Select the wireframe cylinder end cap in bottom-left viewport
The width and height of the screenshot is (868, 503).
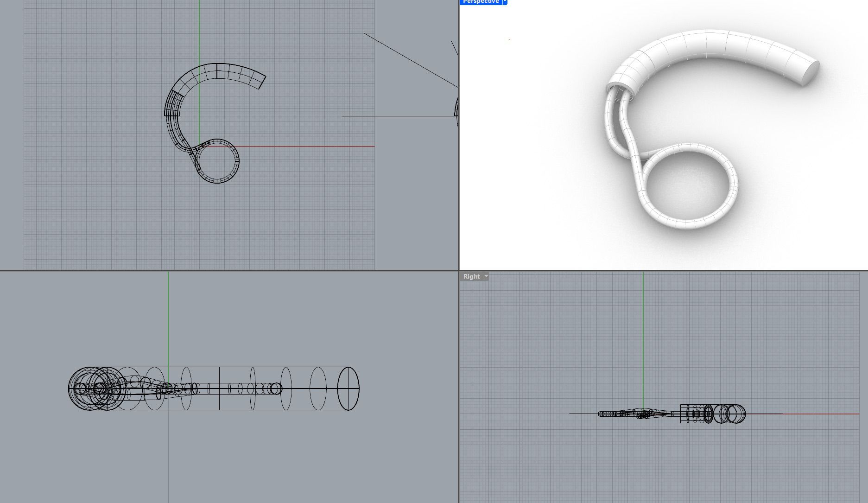point(348,388)
